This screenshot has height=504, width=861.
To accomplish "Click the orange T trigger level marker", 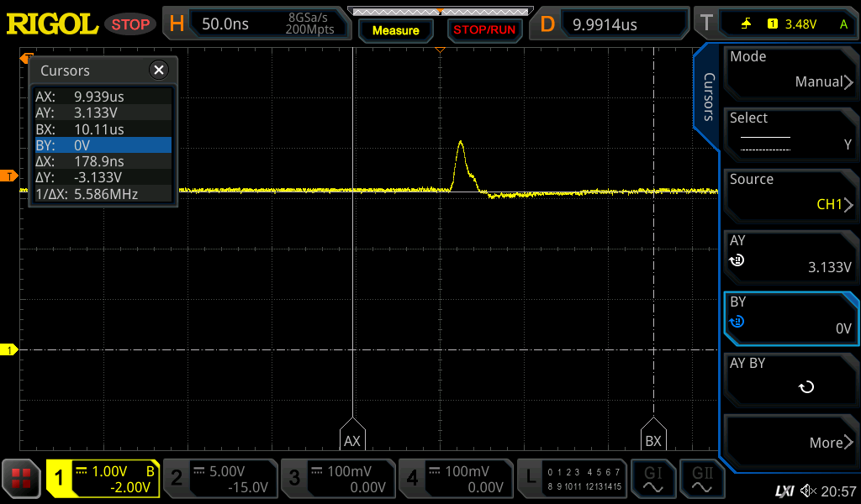I will tap(9, 176).
